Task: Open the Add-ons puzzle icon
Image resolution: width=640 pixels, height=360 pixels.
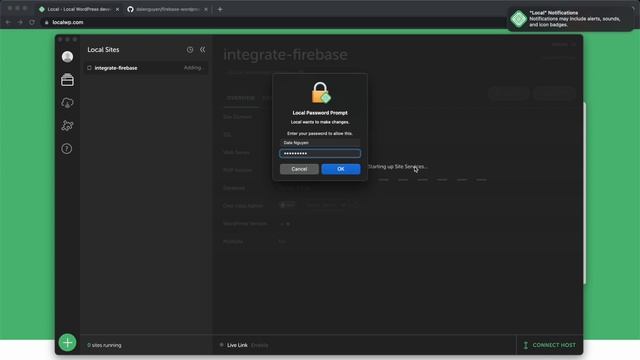Action: coord(67,126)
